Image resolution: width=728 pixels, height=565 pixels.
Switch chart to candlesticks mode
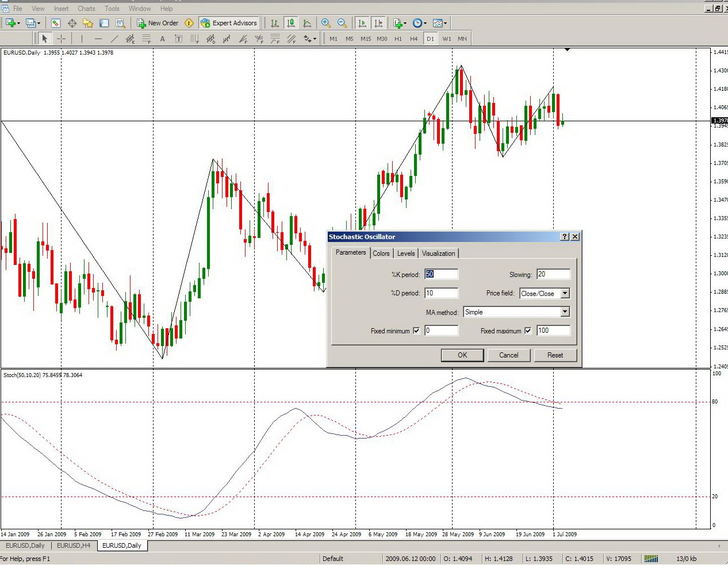point(291,23)
